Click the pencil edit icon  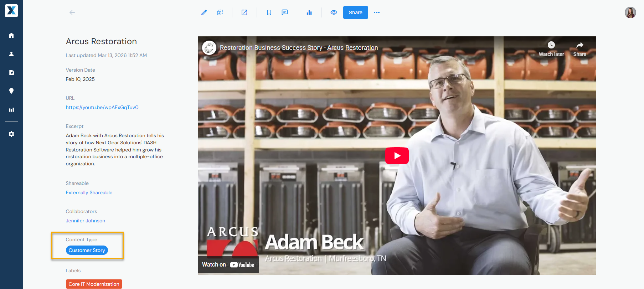tap(204, 12)
